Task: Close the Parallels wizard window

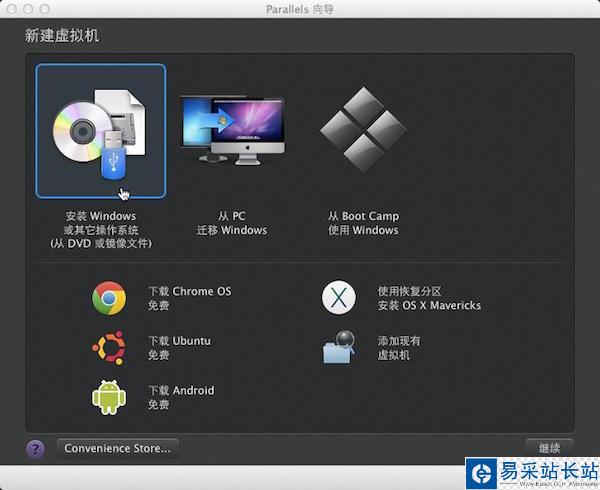Action: click(x=11, y=9)
